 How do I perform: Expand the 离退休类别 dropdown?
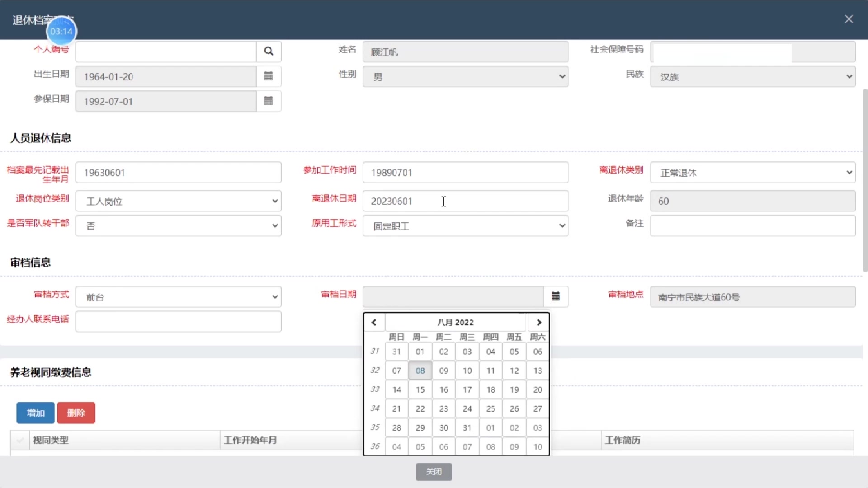point(753,172)
